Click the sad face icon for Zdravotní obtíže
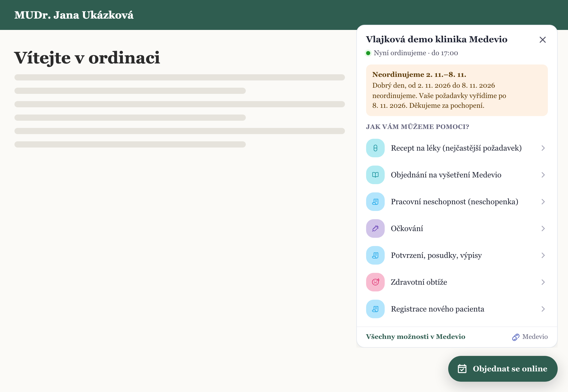The width and height of the screenshot is (568, 392). pos(375,282)
